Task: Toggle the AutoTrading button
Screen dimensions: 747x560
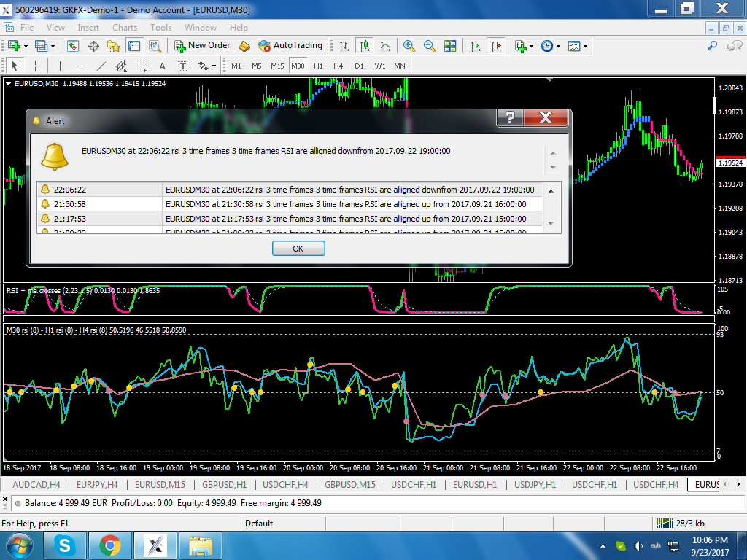Action: pyautogui.click(x=290, y=46)
